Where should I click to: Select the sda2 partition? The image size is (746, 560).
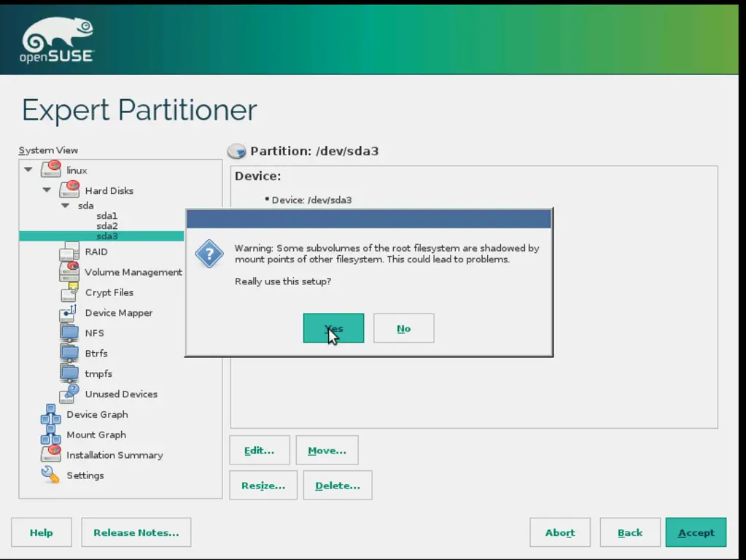pyautogui.click(x=106, y=226)
